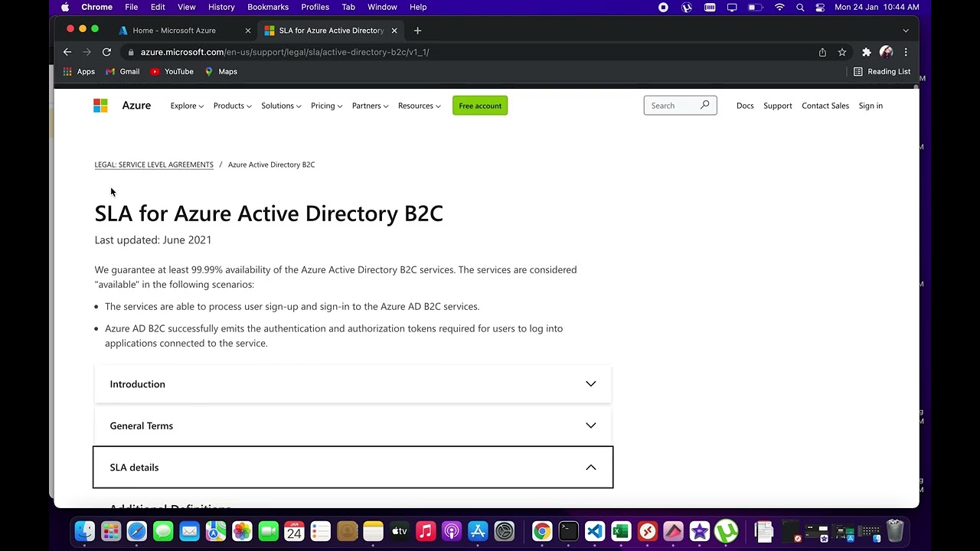The image size is (980, 551).
Task: Expand the Products dropdown
Action: [x=232, y=106]
